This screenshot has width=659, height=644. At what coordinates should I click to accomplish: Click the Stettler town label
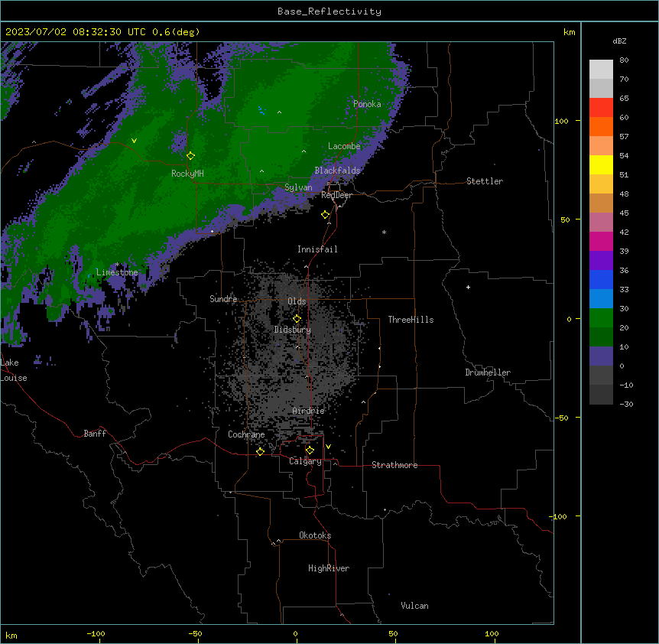click(485, 181)
